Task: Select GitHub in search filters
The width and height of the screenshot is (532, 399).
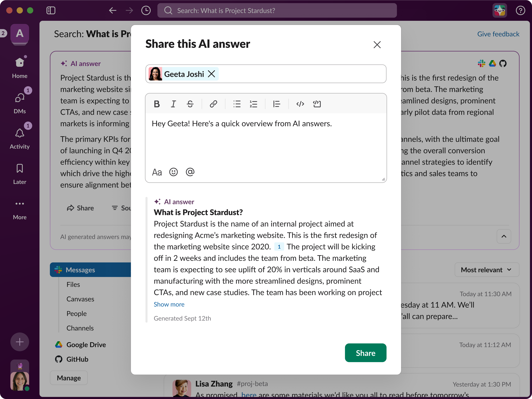Action: click(77, 359)
